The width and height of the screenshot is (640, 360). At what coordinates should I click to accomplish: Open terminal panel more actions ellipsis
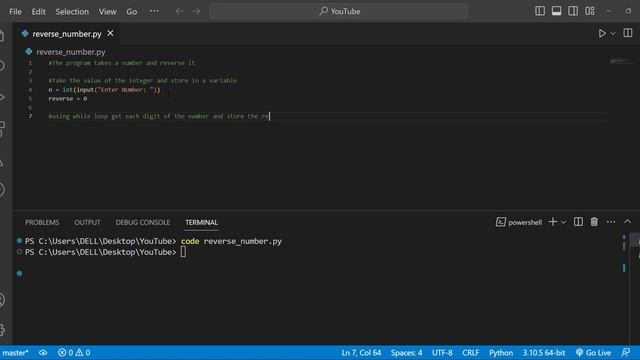click(x=611, y=222)
